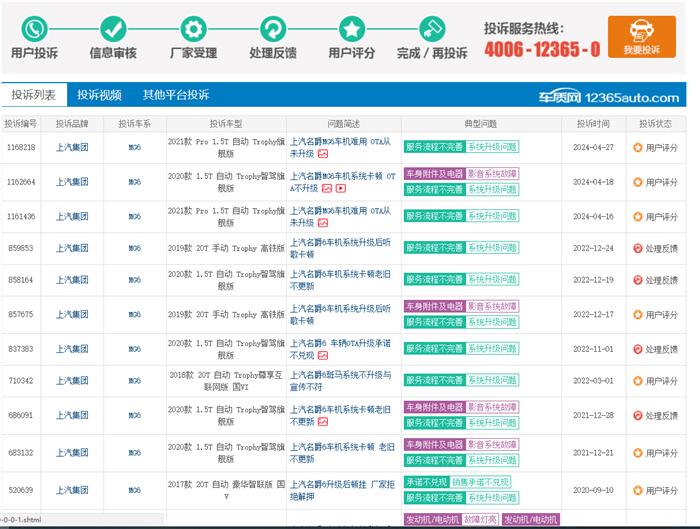
Task: Open 上汽集团 brand link in row 859853
Action: click(x=72, y=248)
